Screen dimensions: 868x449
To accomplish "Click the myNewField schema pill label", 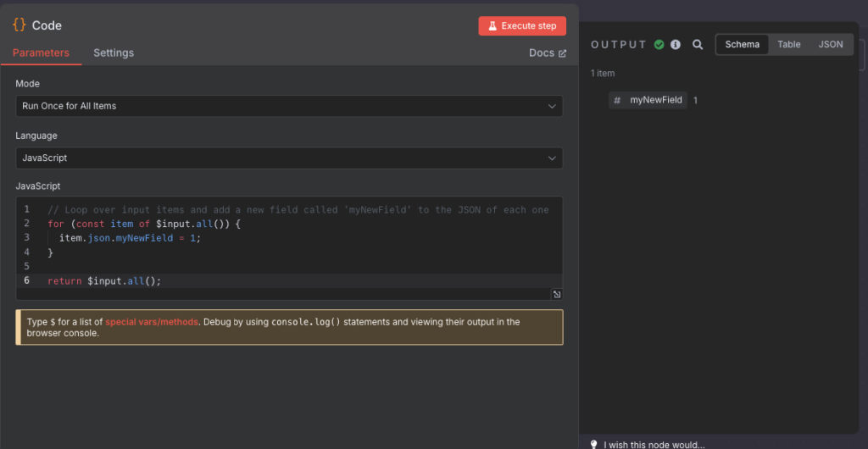I will [x=655, y=100].
